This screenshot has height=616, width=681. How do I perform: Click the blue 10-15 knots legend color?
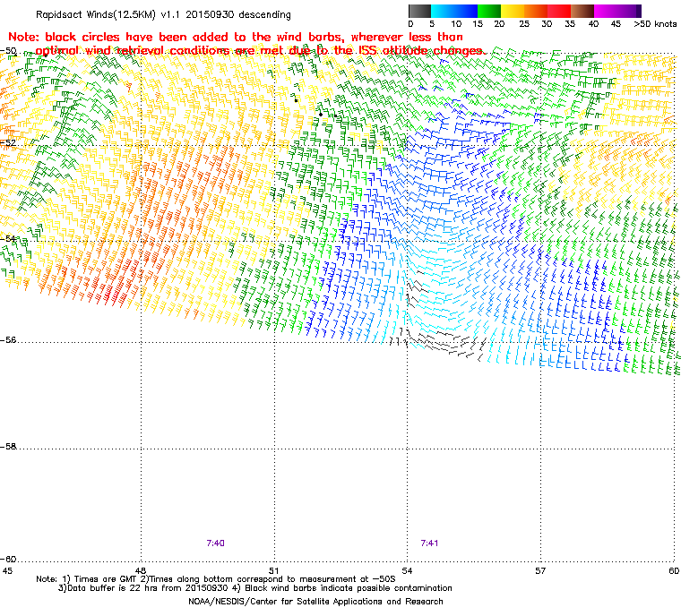tap(466, 11)
